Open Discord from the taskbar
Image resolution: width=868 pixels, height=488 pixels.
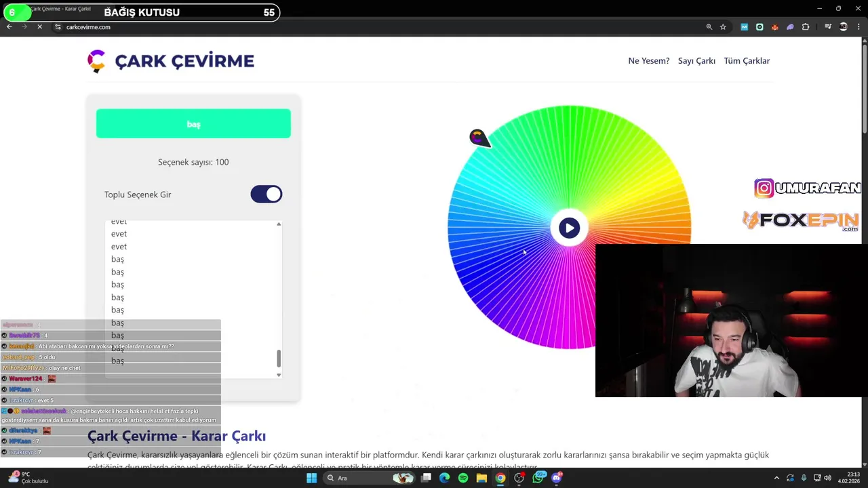557,478
